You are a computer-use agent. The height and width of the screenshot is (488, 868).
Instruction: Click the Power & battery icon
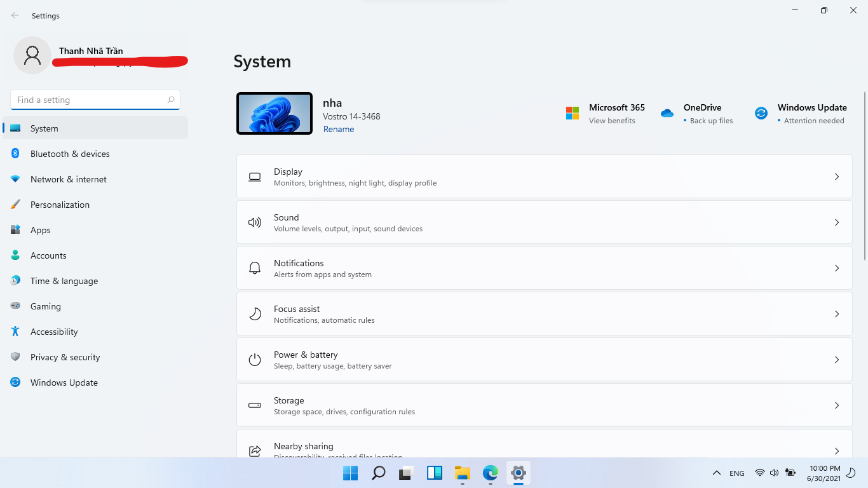pyautogui.click(x=255, y=360)
